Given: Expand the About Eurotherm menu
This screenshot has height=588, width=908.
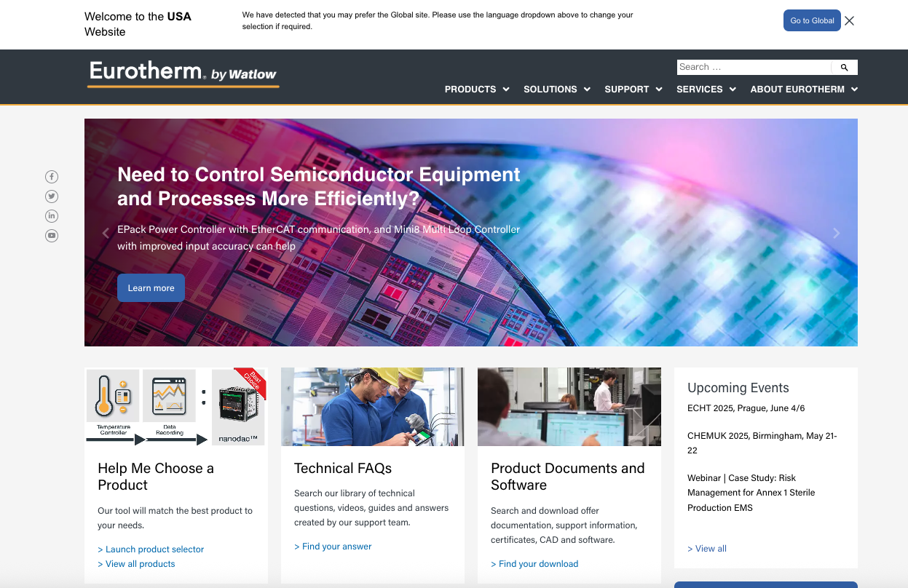Looking at the screenshot, I should 804,90.
